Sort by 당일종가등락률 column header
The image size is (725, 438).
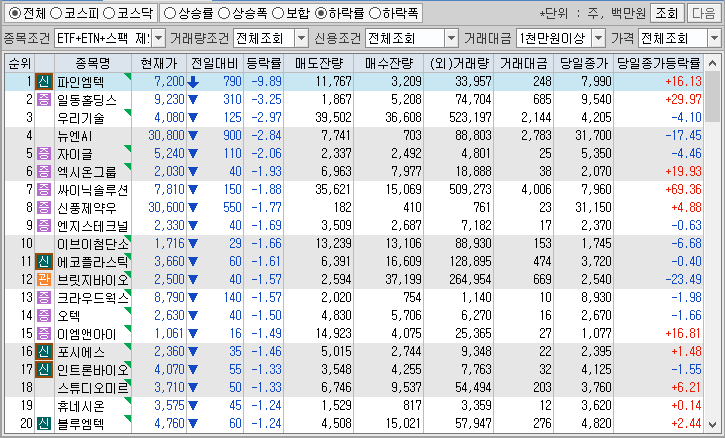coord(659,63)
